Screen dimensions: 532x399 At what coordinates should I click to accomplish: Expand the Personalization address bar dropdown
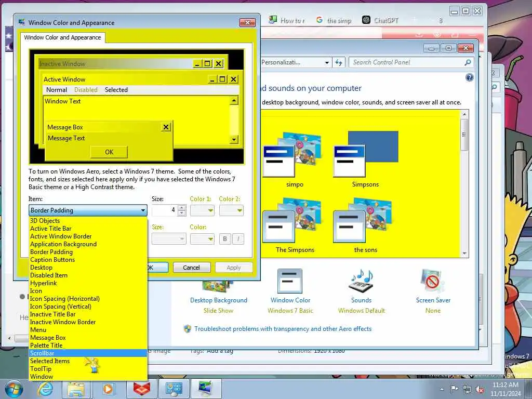pos(327,62)
